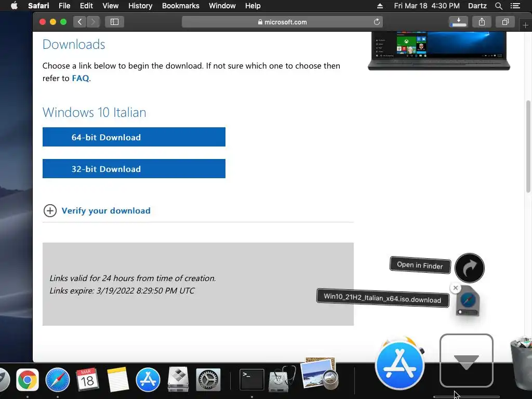
Task: Open the Share button in Safari toolbar
Action: click(482, 22)
